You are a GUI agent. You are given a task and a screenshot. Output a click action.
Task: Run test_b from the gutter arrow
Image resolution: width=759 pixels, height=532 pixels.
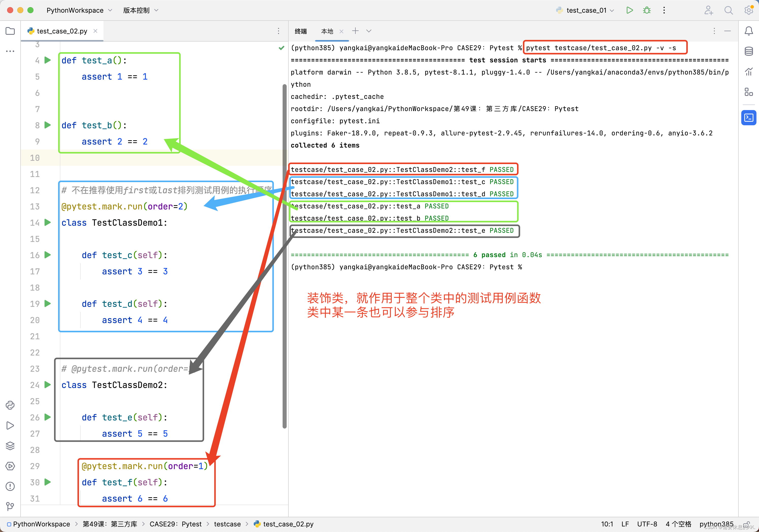(x=48, y=125)
